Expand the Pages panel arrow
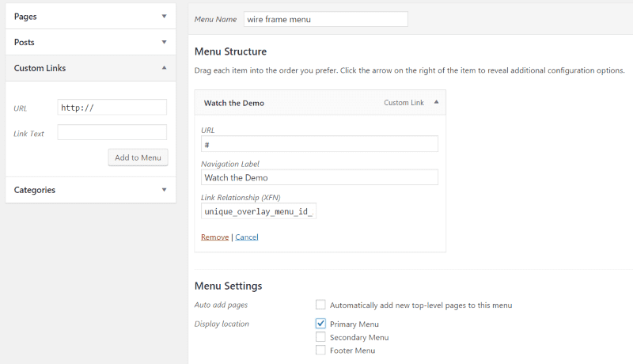633x364 pixels. 164,16
